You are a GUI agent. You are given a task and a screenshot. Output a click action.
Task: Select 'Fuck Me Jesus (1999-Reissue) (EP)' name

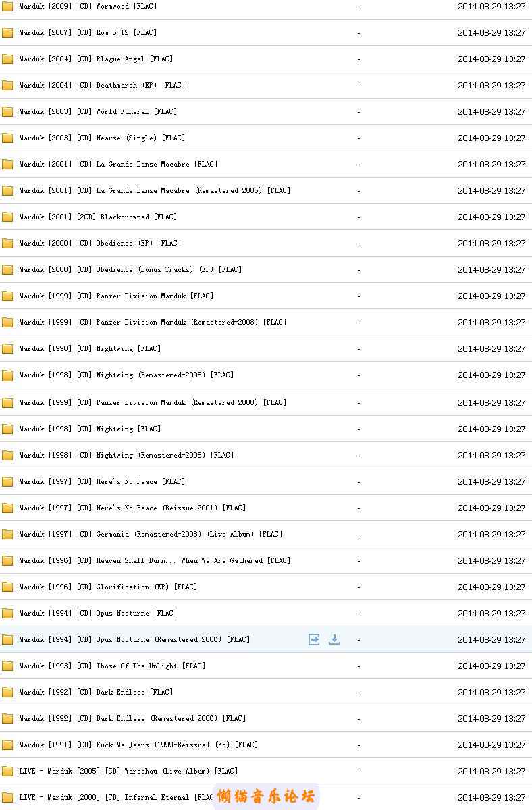[163, 745]
